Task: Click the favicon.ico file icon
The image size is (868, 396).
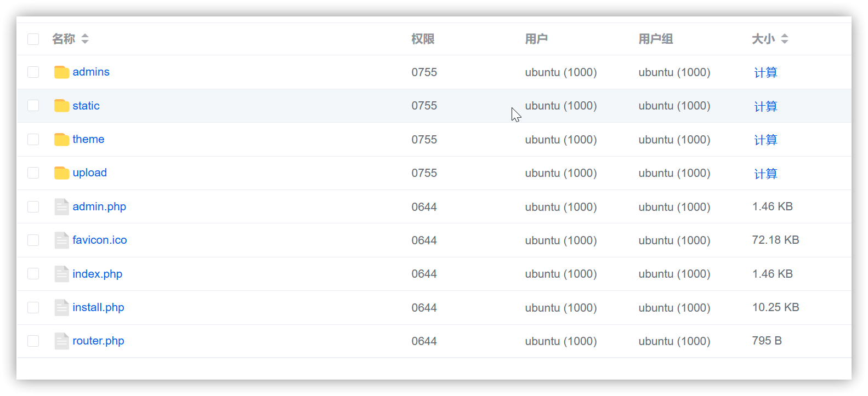Action: 61,240
